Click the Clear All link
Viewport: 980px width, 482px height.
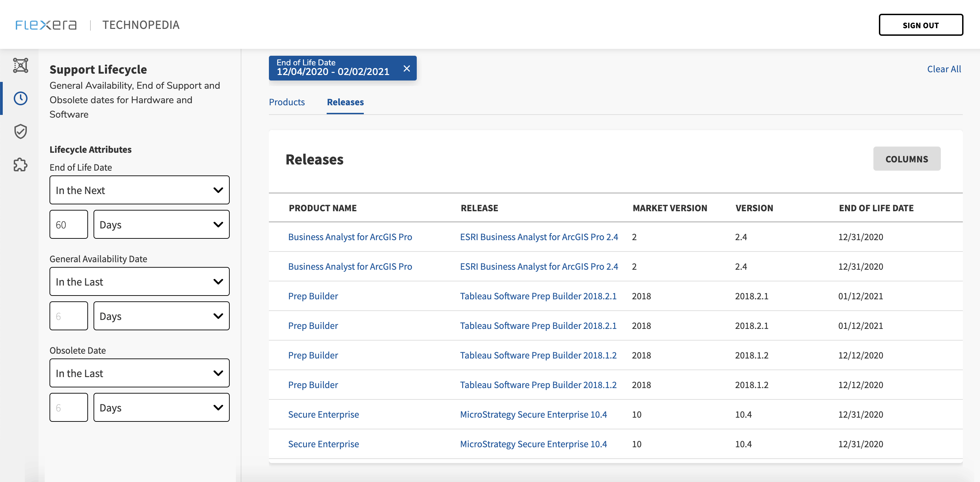tap(944, 69)
